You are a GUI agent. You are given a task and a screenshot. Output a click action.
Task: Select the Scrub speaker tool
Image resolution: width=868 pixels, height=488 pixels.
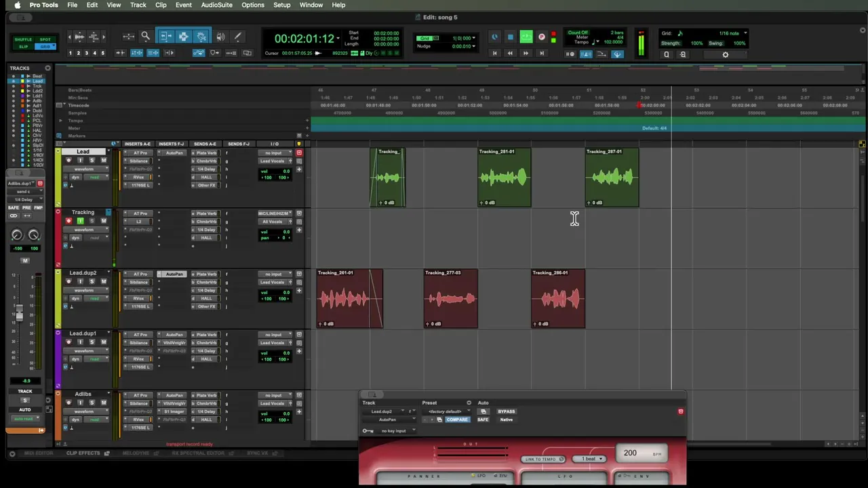tap(220, 37)
